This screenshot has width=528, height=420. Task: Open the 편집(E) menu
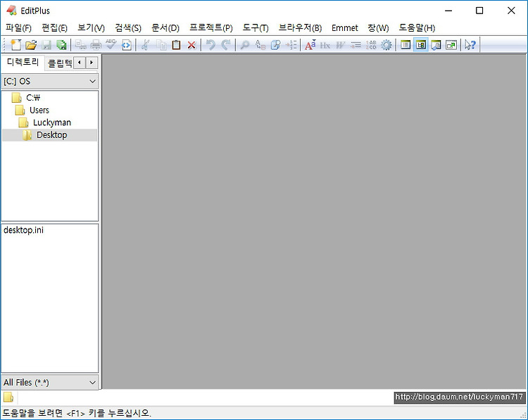[x=54, y=28]
